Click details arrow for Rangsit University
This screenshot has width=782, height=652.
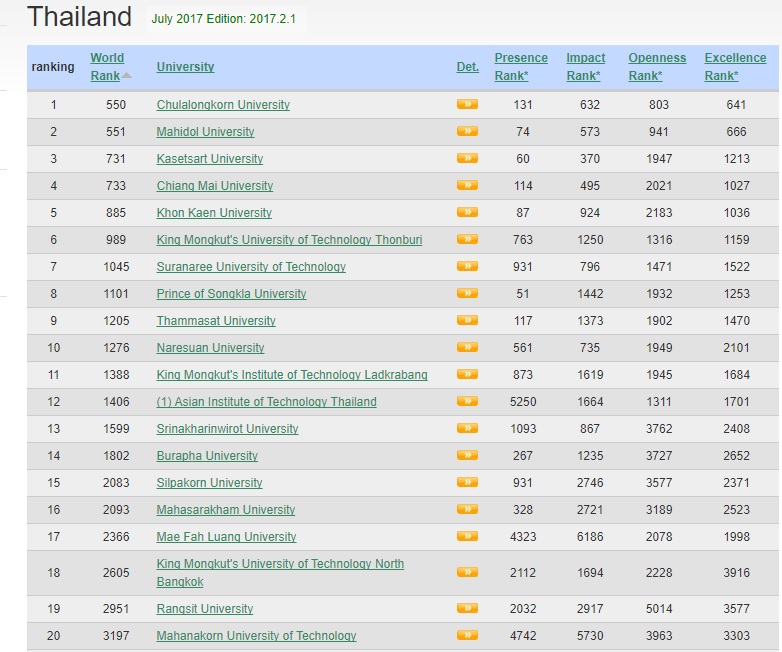(x=467, y=608)
